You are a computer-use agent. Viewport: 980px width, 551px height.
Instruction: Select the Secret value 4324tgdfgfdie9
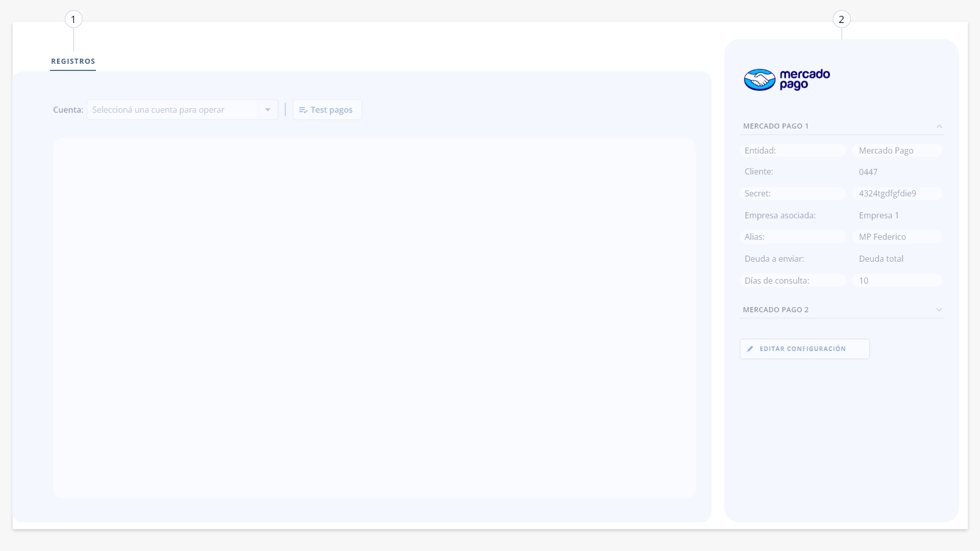pos(888,193)
